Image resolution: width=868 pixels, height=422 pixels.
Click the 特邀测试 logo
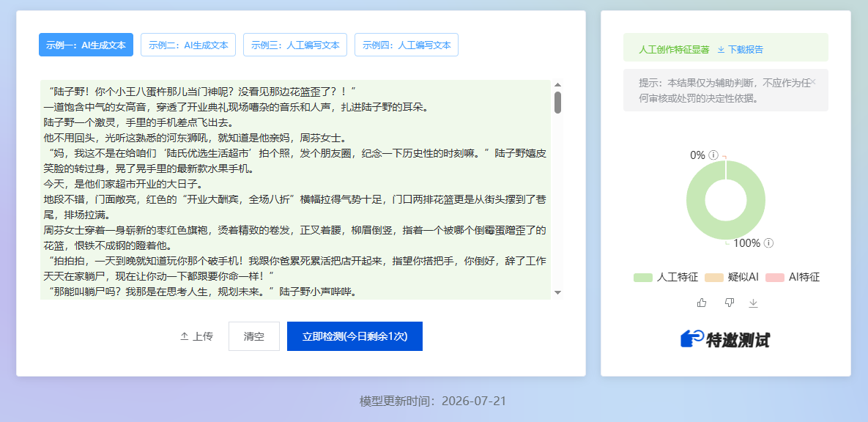click(725, 339)
